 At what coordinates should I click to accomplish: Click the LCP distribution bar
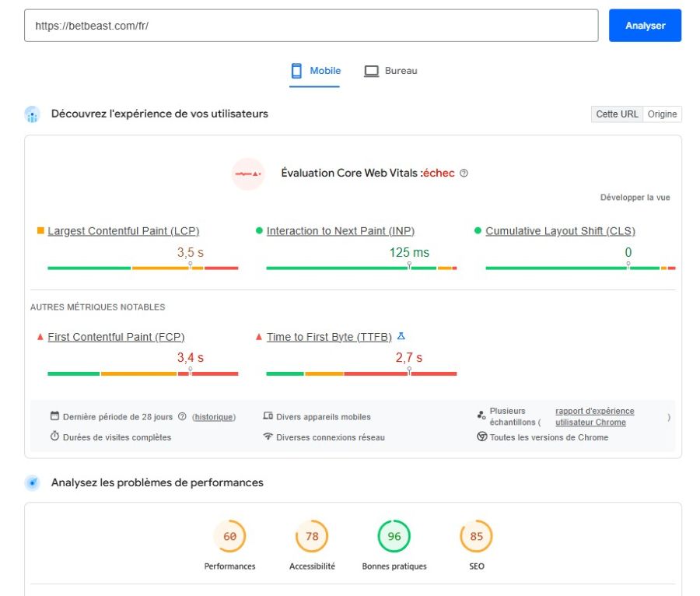click(143, 268)
